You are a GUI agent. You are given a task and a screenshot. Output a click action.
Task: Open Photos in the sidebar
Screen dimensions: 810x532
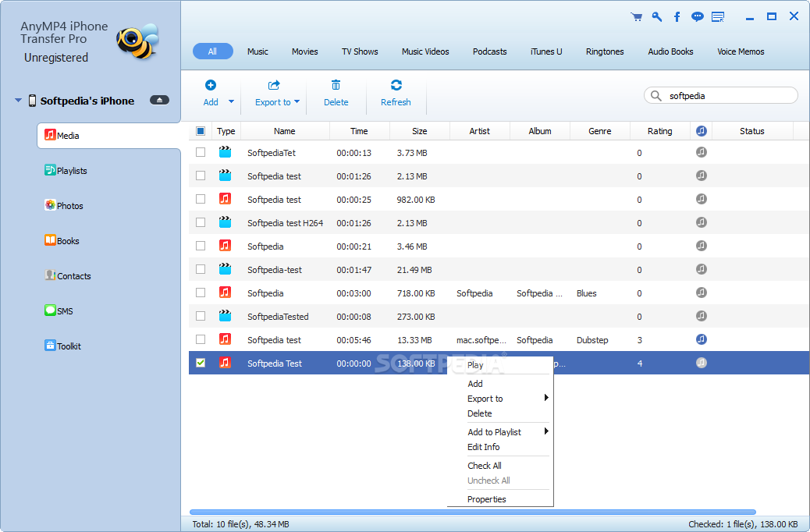click(63, 206)
